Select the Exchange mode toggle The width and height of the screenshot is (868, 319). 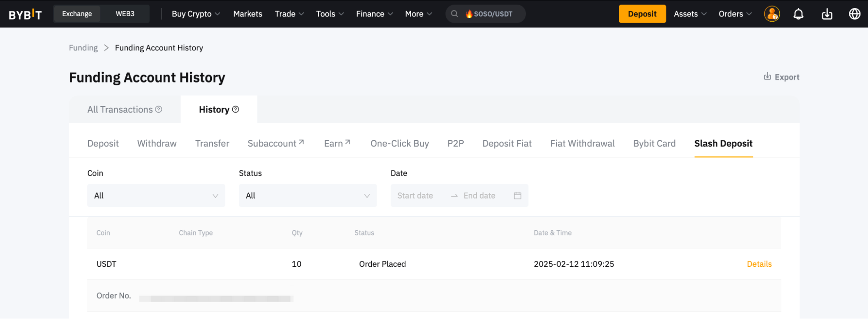click(77, 14)
